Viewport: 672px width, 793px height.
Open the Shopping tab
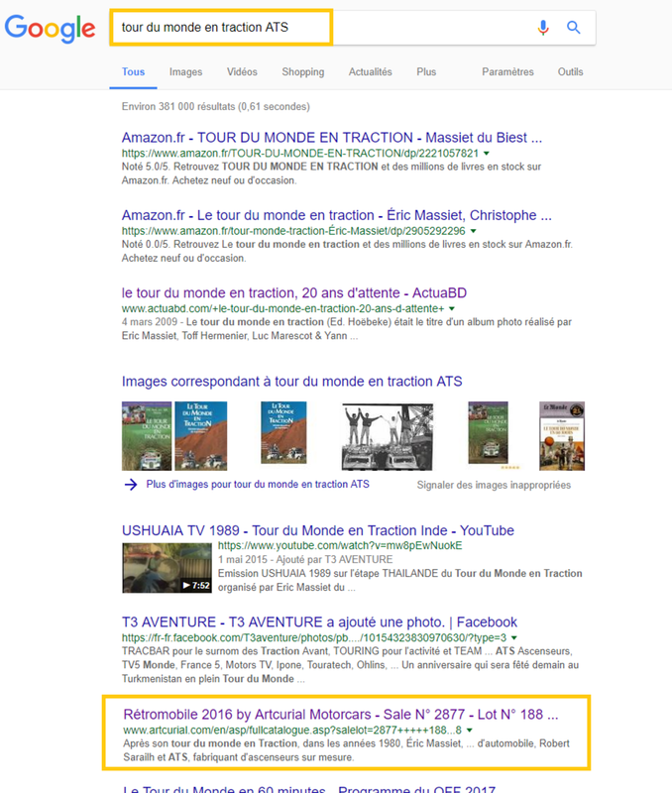[303, 71]
